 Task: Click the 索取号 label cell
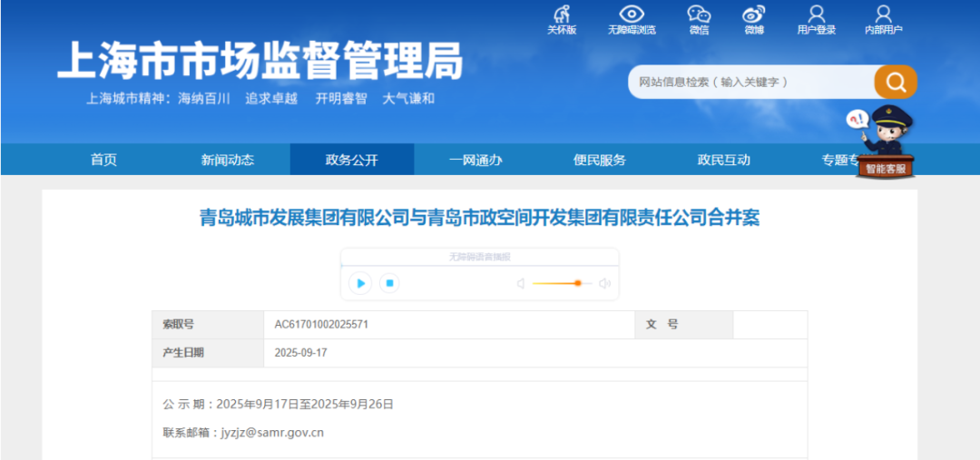208,325
